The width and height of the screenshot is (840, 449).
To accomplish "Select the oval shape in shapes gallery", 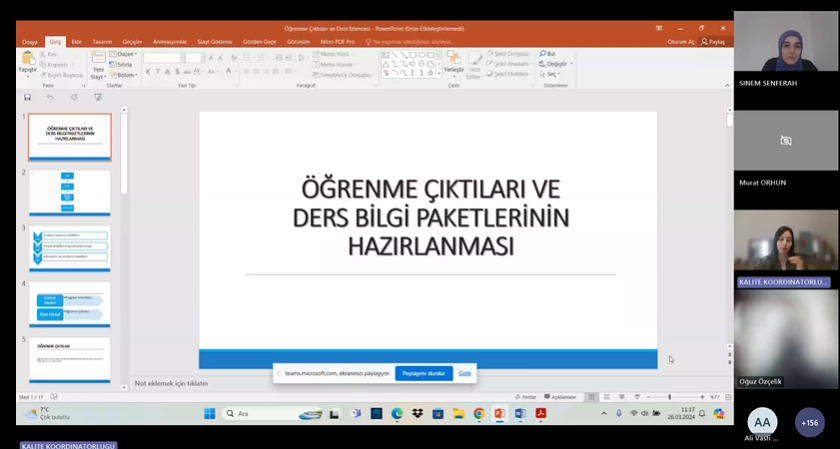I will coord(422,55).
